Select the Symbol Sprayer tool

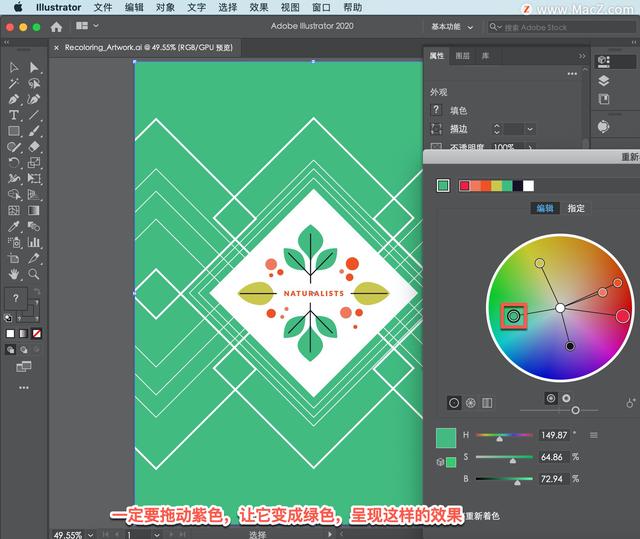point(13,242)
